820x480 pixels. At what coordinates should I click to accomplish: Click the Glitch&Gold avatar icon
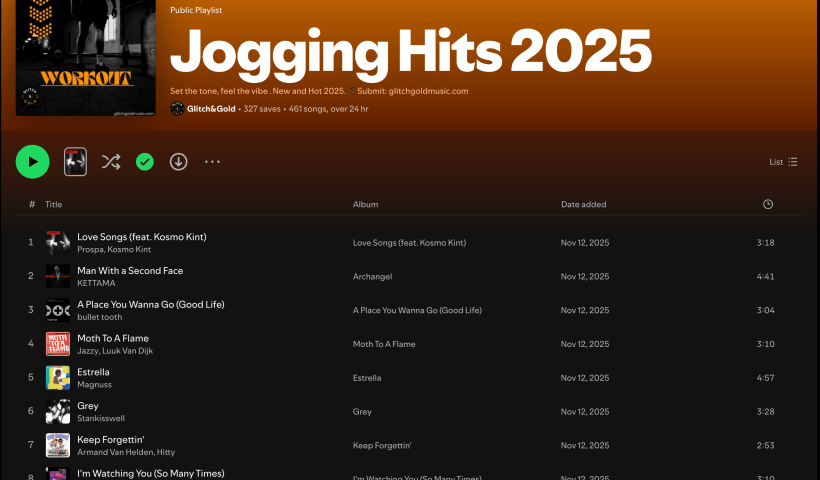click(177, 108)
